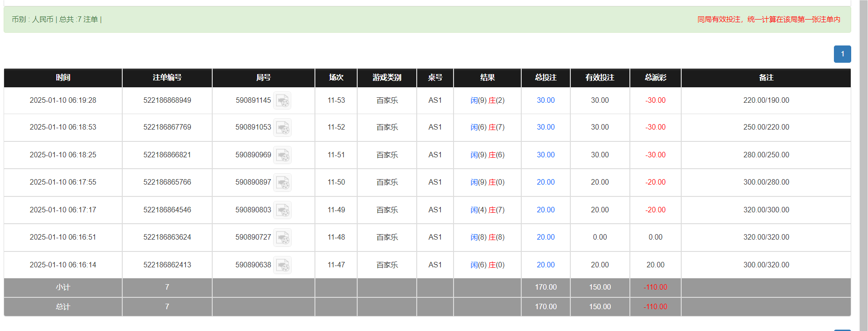This screenshot has height=331, width=868.
Task: Click the 时间 column header
Action: coord(63,78)
